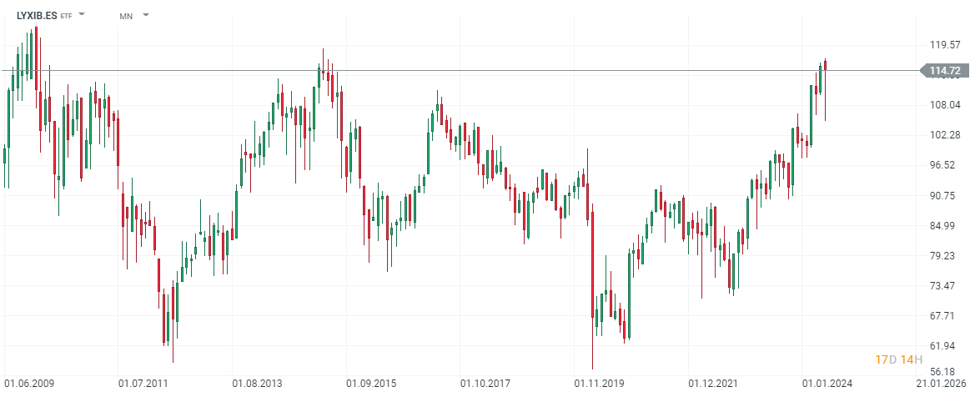Viewport: 980px width, 397px height.
Task: Click the 01.01.2024 time axis label
Action: click(826, 384)
